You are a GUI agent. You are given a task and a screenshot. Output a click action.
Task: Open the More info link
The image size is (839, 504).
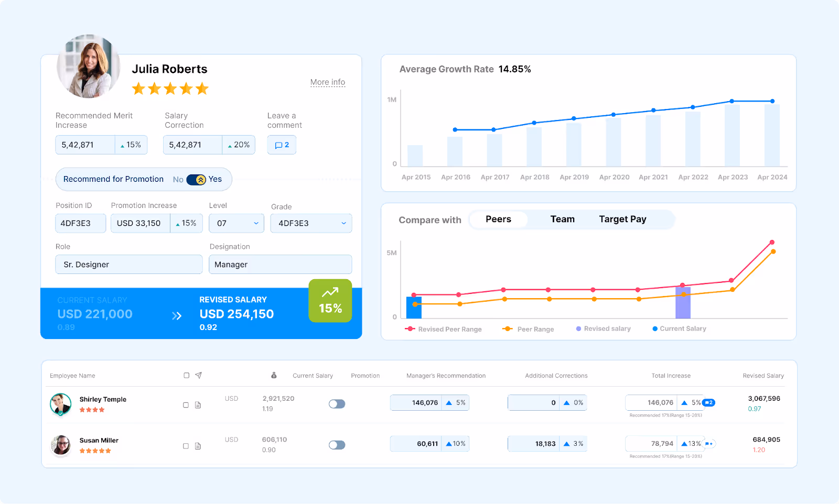click(328, 82)
